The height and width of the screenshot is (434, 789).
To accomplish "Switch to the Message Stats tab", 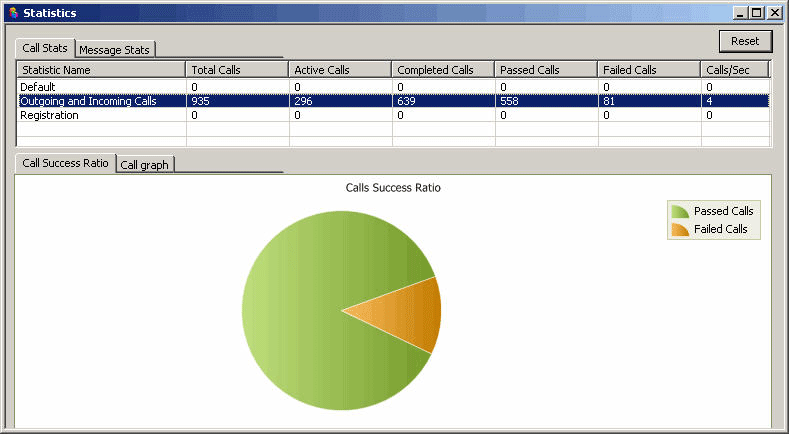I will (x=115, y=49).
